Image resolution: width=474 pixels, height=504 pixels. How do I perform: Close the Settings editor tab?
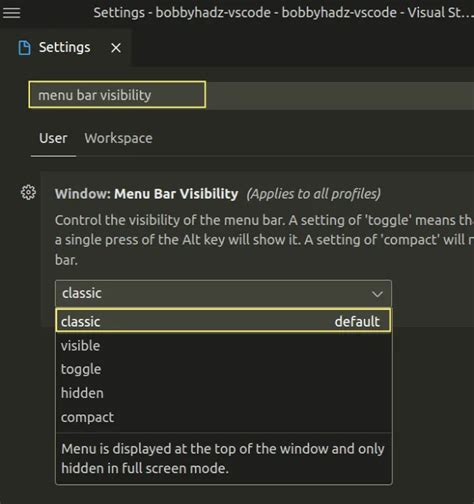click(x=116, y=48)
